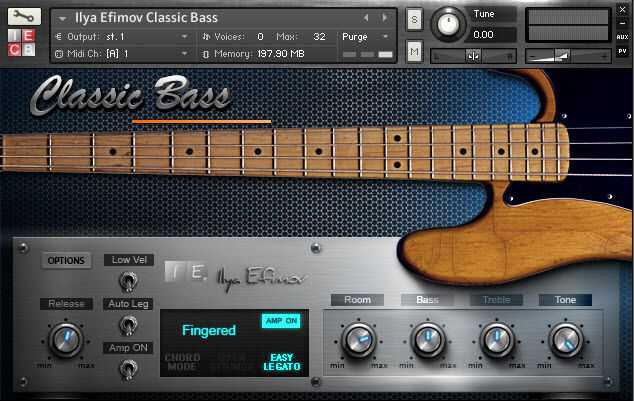Click the Ilya Efimov Classic Bass title
The height and width of the screenshot is (401, 634).
146,18
